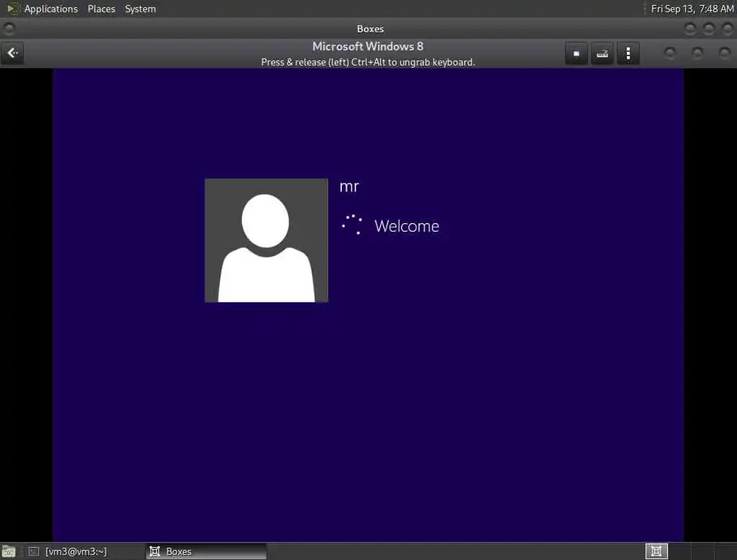Click the user name "mr"
The width and height of the screenshot is (737, 560).
(x=349, y=186)
